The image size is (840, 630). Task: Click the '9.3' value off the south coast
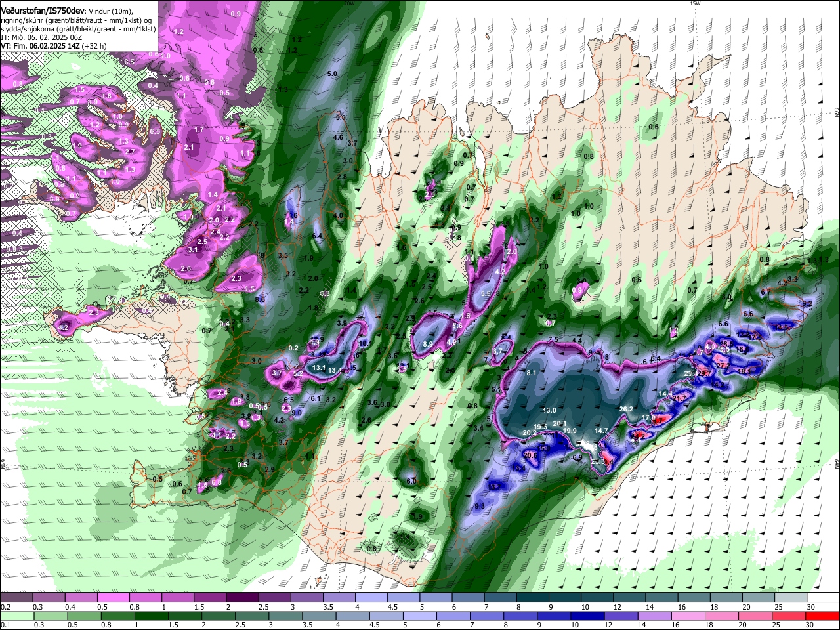coord(479,506)
